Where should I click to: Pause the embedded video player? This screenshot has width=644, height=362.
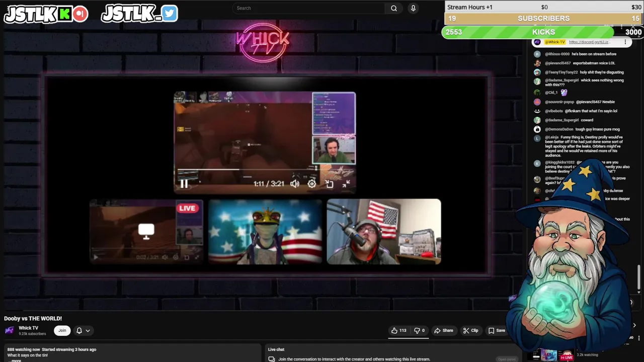184,184
